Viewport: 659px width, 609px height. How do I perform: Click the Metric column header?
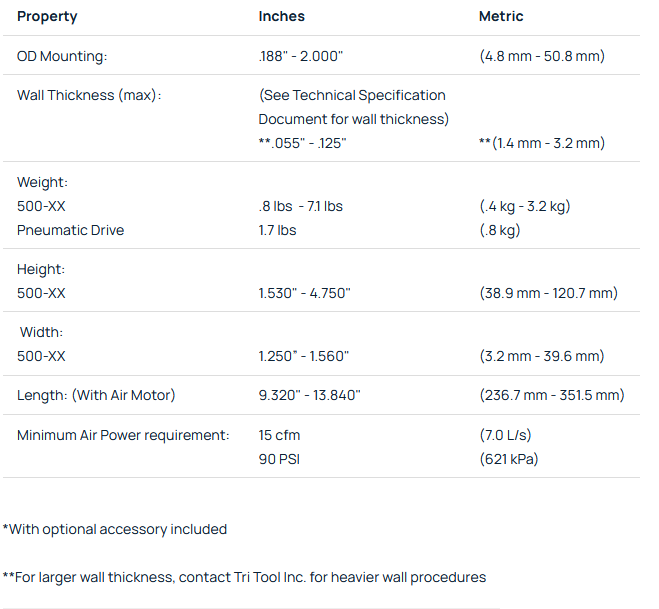coord(501,17)
